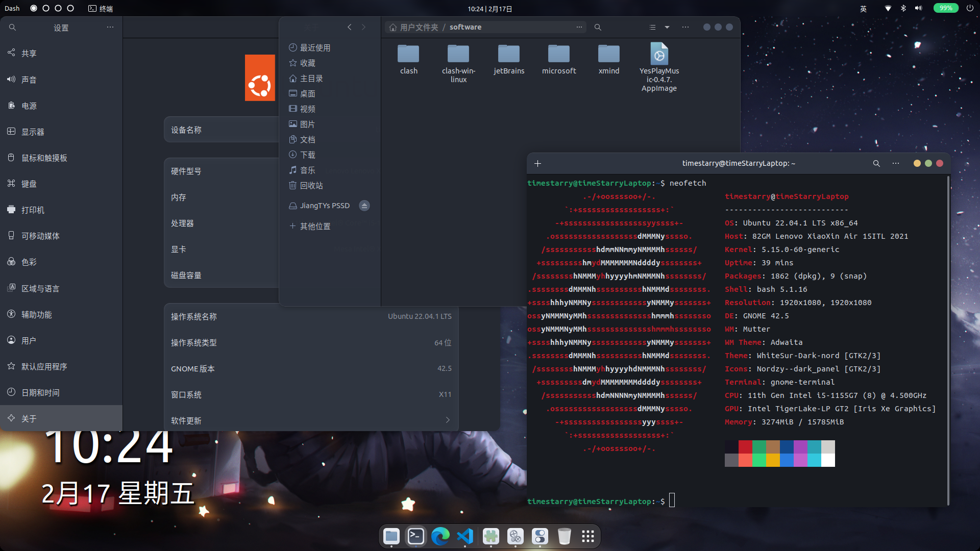
Task: Open Settings sidebar menu dots
Action: coord(110,27)
